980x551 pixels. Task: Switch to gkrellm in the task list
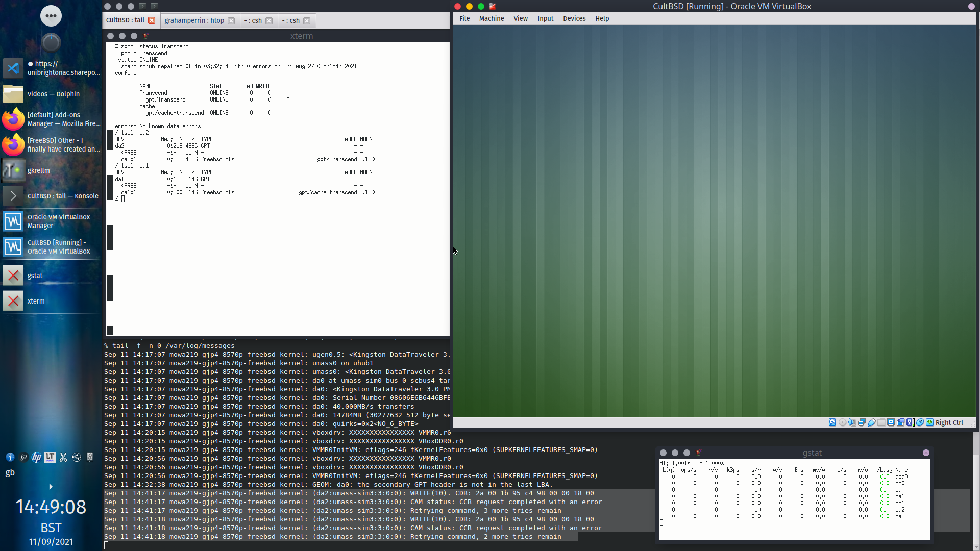pos(39,171)
